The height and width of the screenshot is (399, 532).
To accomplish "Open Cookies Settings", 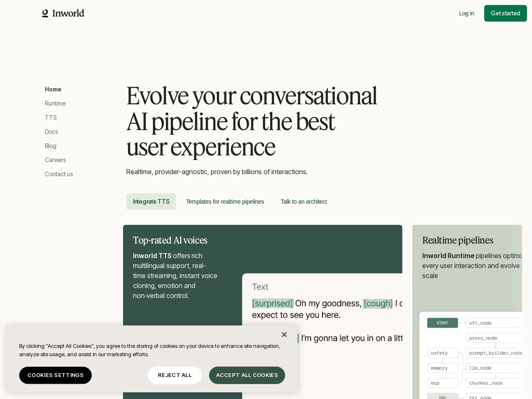I will pos(55,375).
